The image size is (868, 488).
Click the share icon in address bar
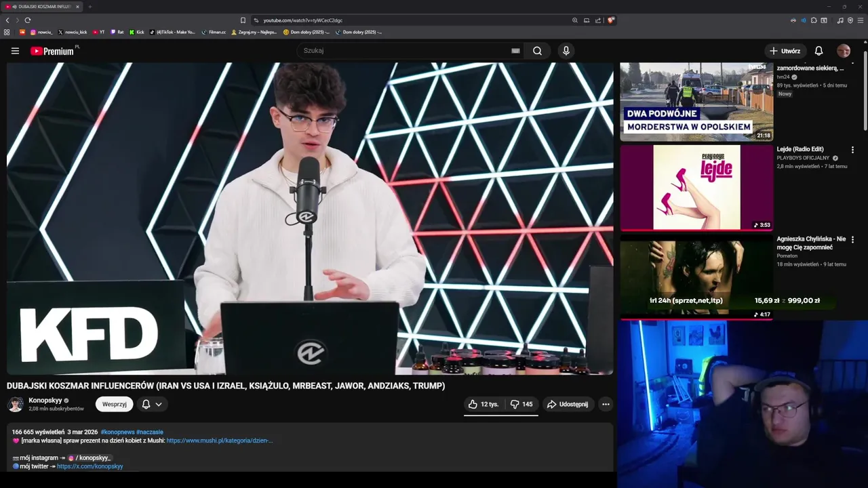[598, 20]
